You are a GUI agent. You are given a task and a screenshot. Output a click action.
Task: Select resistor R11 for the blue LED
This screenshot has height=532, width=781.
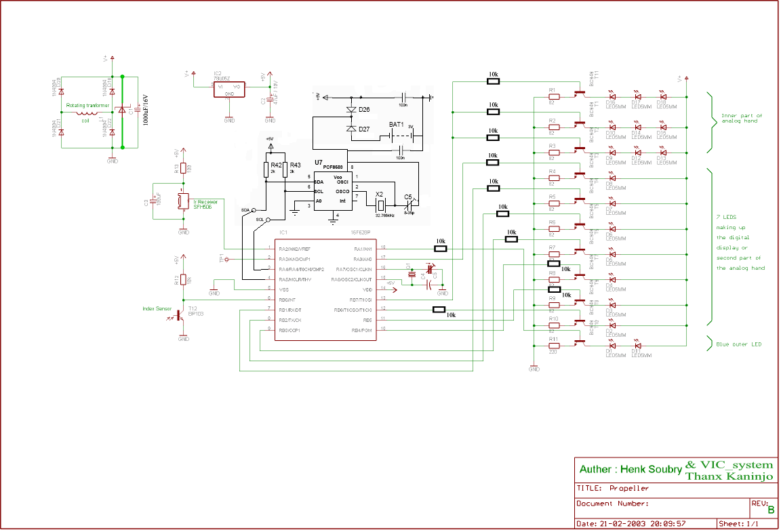tap(554, 346)
